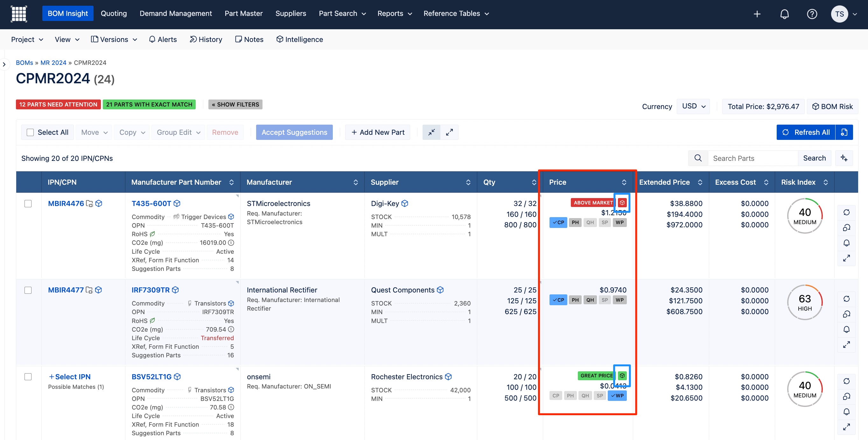Open the support headset icon for MBIR4476
Viewport: 868px width, 440px height.
pos(846,228)
